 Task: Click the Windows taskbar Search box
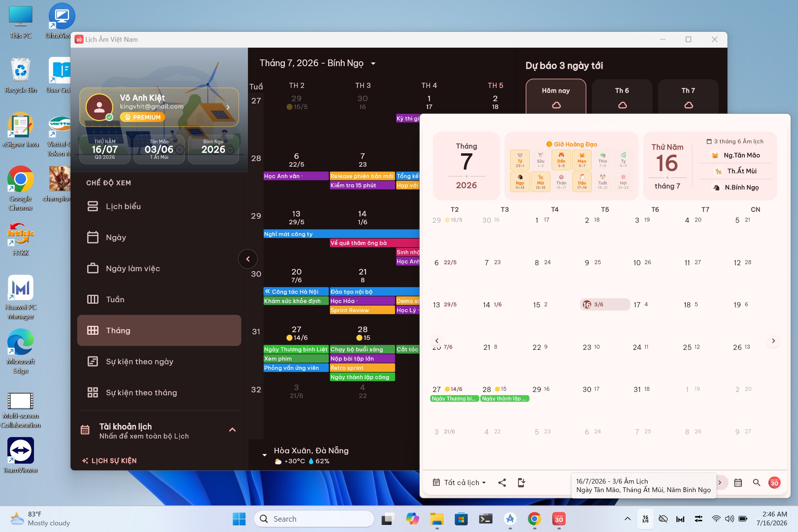click(314, 519)
